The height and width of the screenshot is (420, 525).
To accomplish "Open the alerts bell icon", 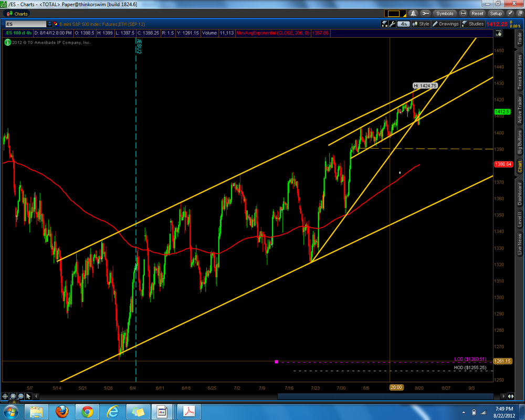I will pos(414,14).
